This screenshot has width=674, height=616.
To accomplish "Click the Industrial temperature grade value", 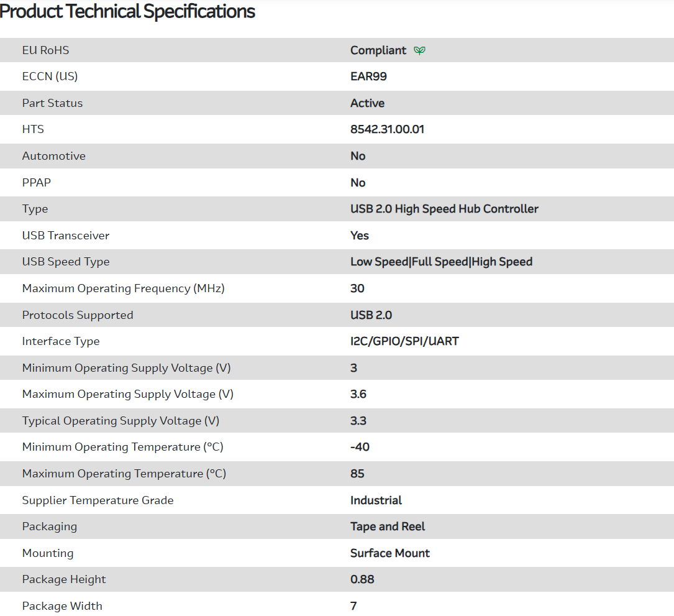I will coord(376,500).
